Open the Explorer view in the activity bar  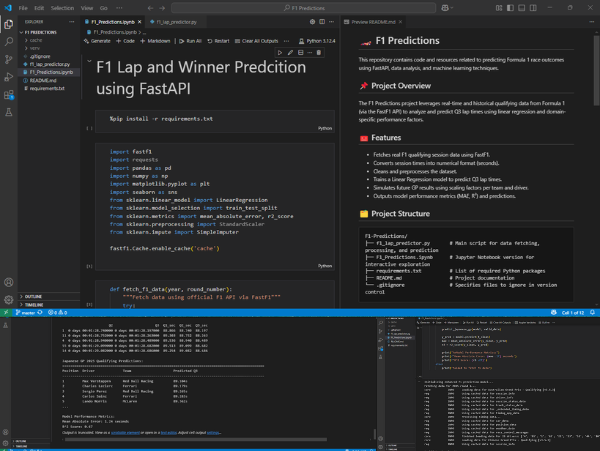pyautogui.click(x=8, y=24)
